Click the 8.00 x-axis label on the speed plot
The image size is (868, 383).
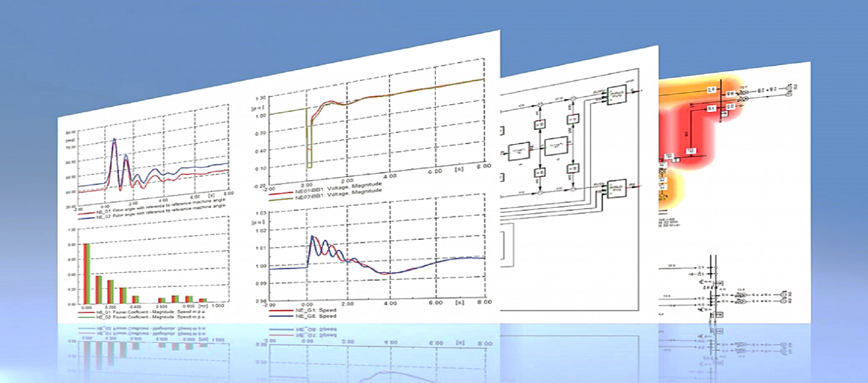coord(484,302)
